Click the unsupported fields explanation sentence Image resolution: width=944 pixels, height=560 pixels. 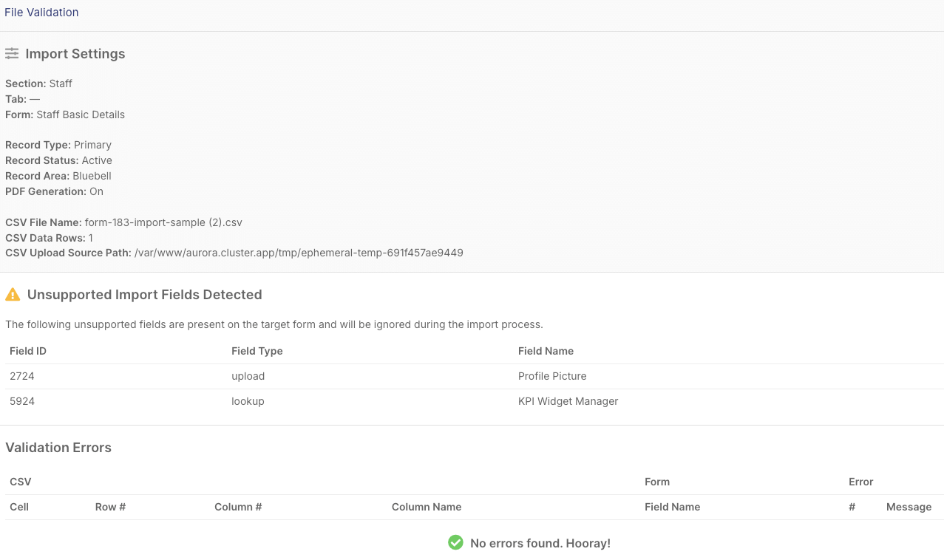tap(274, 324)
